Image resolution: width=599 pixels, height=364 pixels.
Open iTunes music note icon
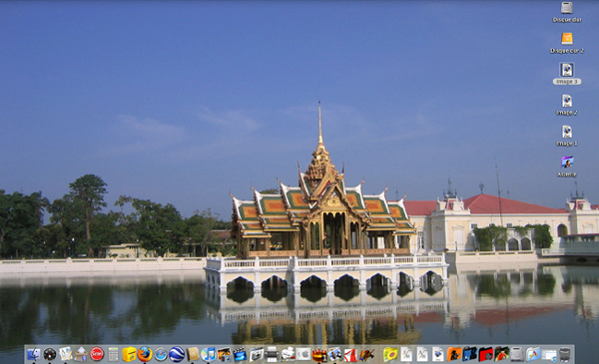tap(209, 354)
